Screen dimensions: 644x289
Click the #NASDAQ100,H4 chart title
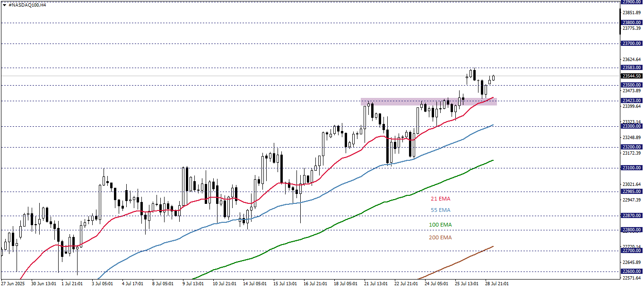click(27, 5)
